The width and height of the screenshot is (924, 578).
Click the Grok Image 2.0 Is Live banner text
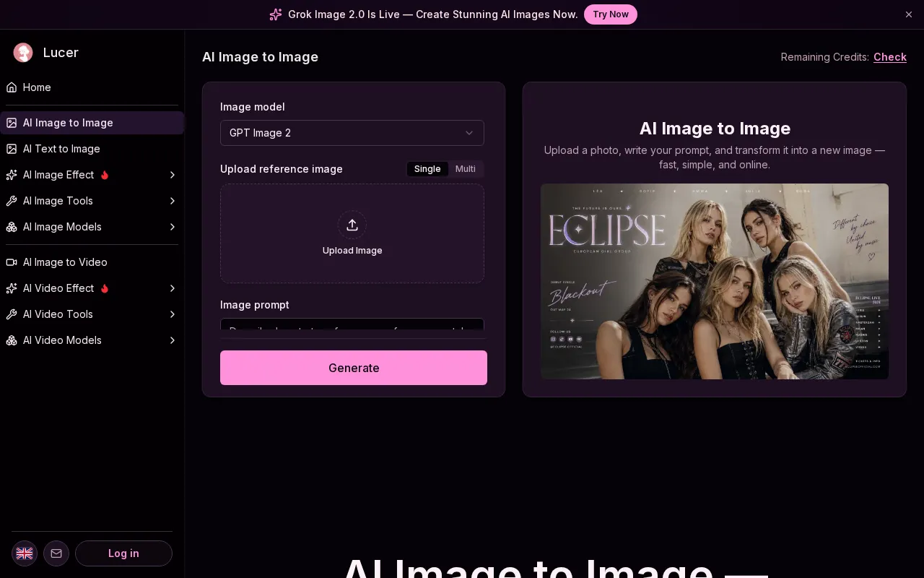coord(433,14)
